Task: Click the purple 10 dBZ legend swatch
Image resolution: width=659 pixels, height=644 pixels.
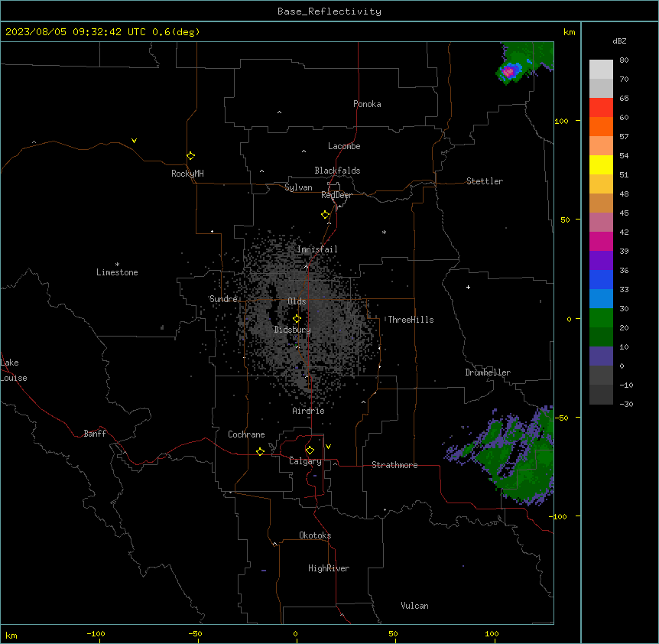Action: [x=601, y=356]
